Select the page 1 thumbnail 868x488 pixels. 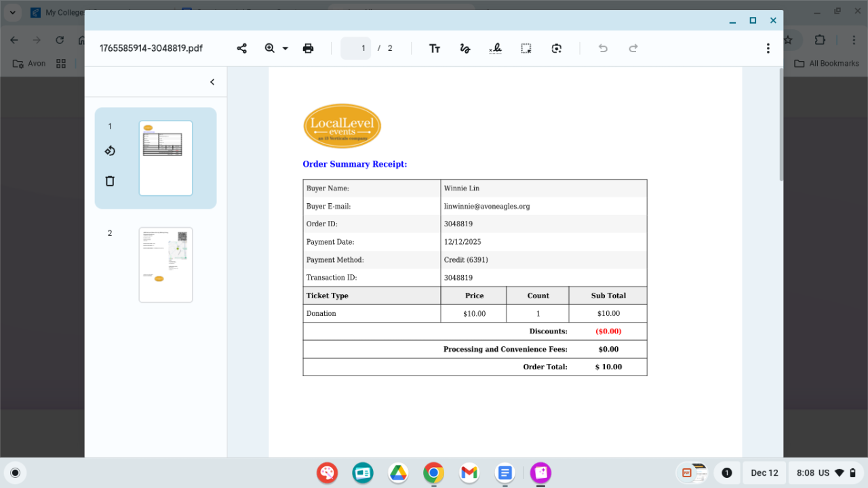coord(165,158)
